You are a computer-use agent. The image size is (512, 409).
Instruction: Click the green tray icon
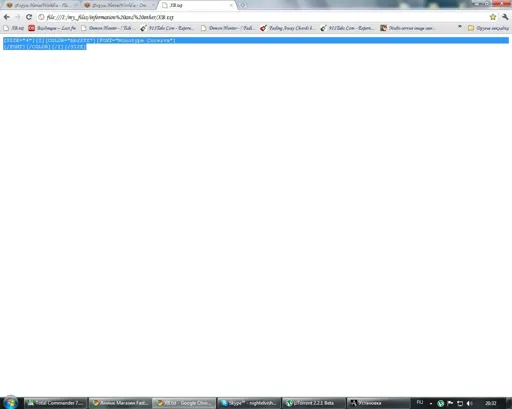(x=441, y=403)
